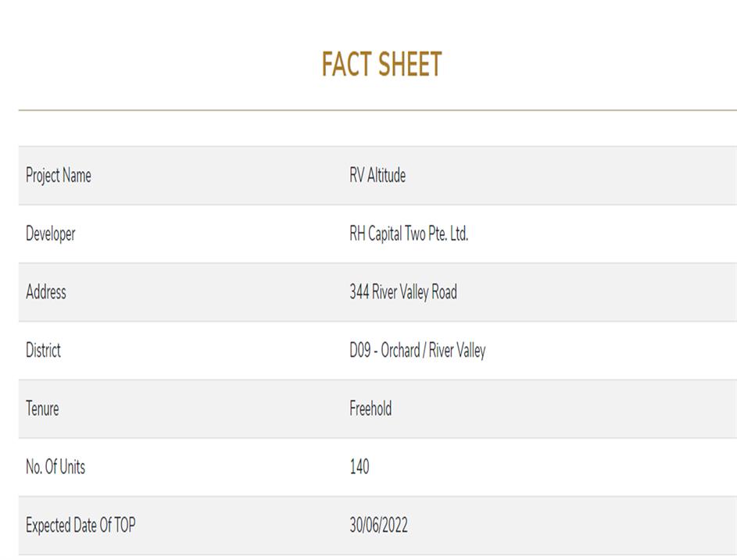Image resolution: width=737 pixels, height=560 pixels.
Task: Click the word 'Orchard' in district value
Action: pos(400,351)
